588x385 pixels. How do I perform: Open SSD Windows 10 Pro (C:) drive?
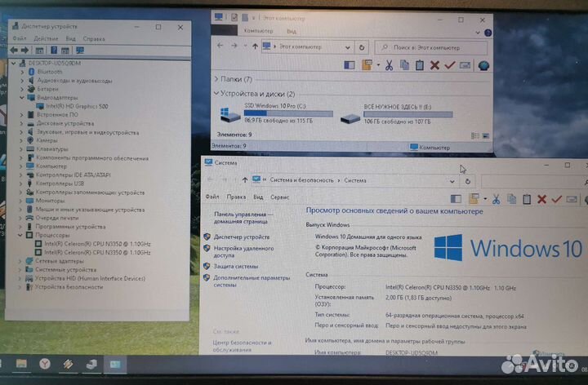pos(278,113)
